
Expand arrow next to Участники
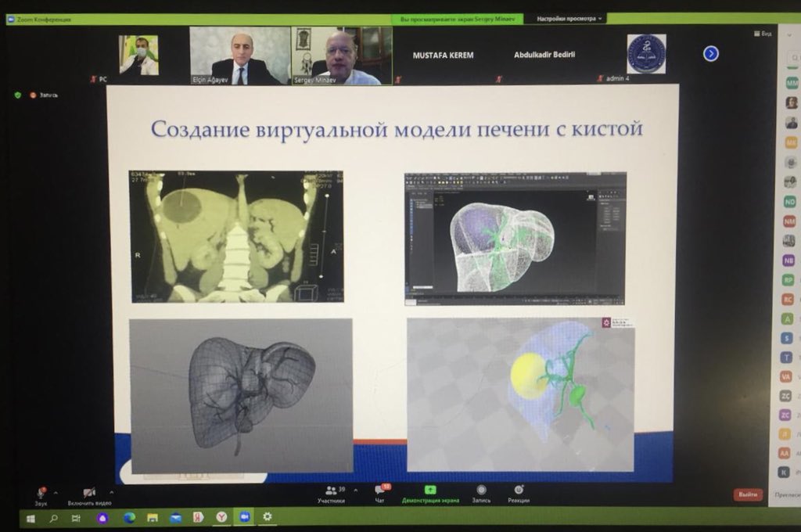click(x=356, y=490)
